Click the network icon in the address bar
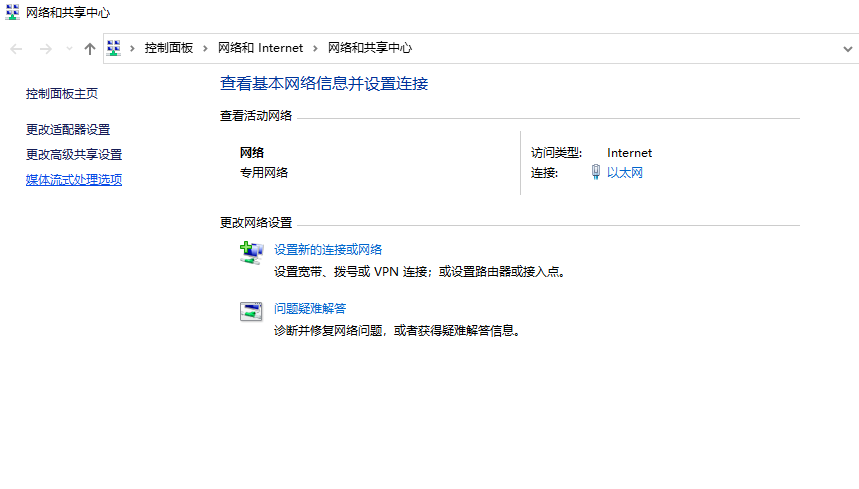The image size is (859, 489). 114,48
